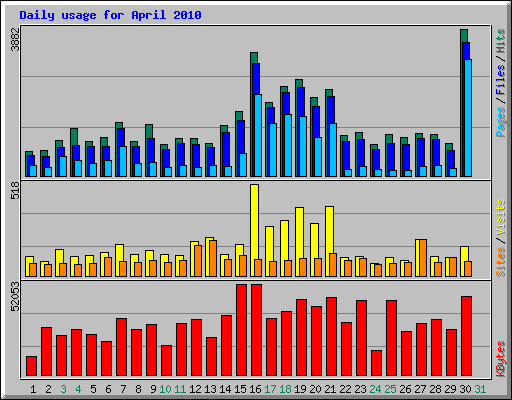Click the 'Sites' legend label
This screenshot has width=512, height=400.
point(500,262)
